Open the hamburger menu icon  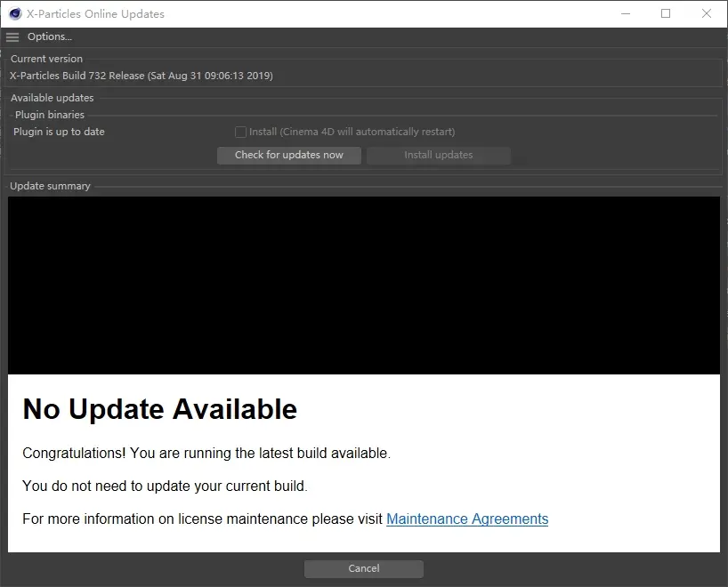click(12, 37)
